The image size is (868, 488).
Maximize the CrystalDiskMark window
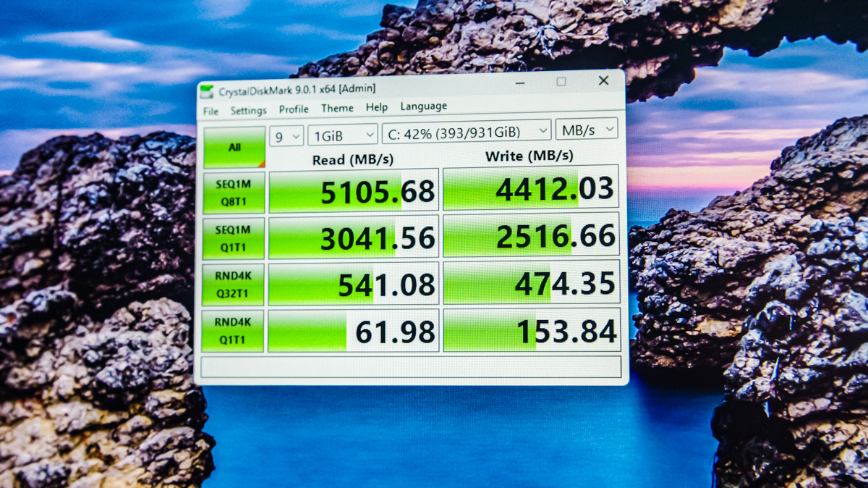click(561, 82)
